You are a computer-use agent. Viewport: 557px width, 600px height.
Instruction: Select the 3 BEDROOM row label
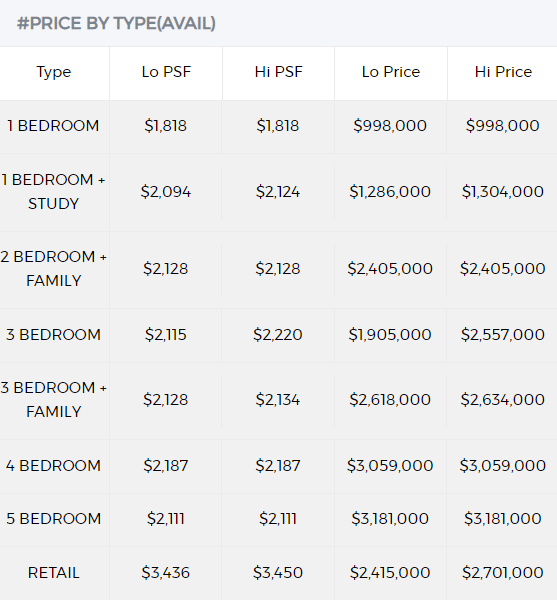tap(53, 335)
